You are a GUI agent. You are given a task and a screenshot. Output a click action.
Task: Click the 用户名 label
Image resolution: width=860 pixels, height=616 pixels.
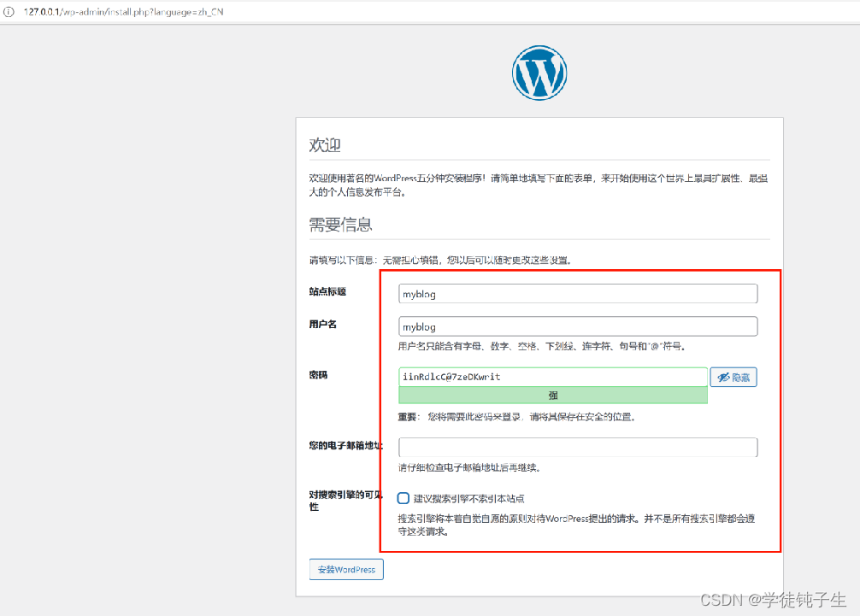coord(322,325)
